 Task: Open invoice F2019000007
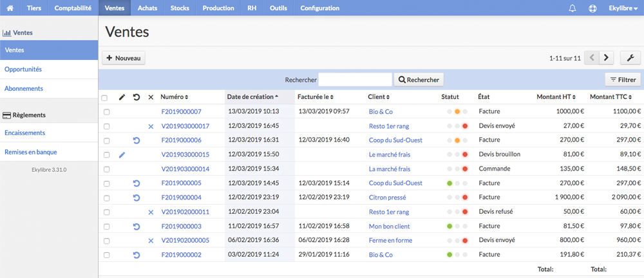[182, 112]
